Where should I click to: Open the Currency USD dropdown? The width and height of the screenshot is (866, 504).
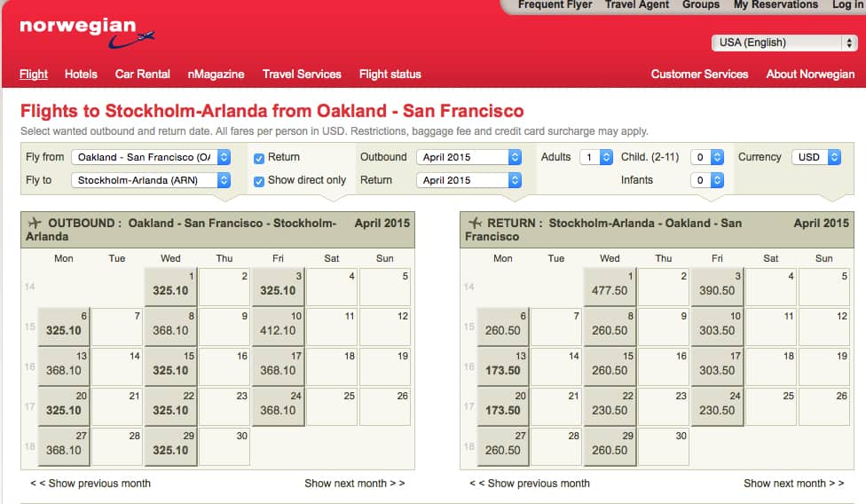pos(816,157)
